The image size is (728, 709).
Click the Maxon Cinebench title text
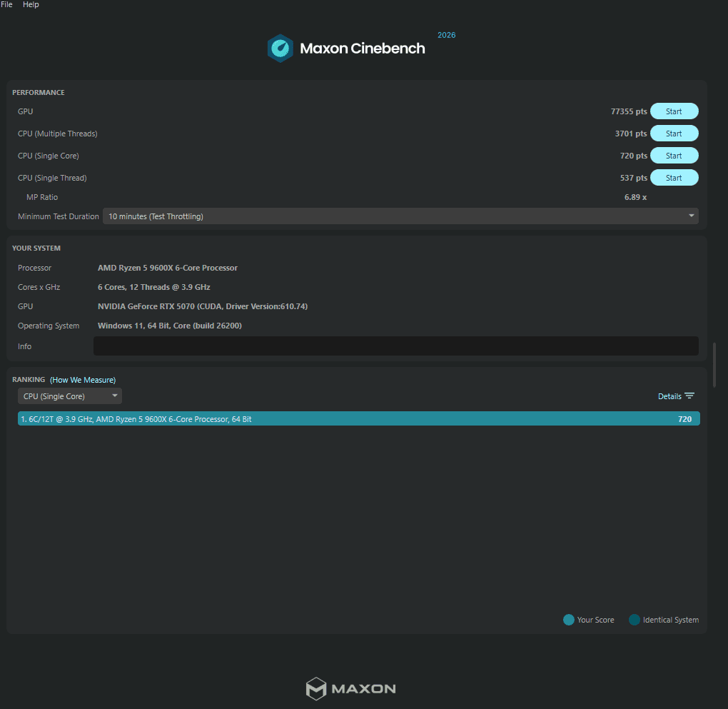point(362,49)
